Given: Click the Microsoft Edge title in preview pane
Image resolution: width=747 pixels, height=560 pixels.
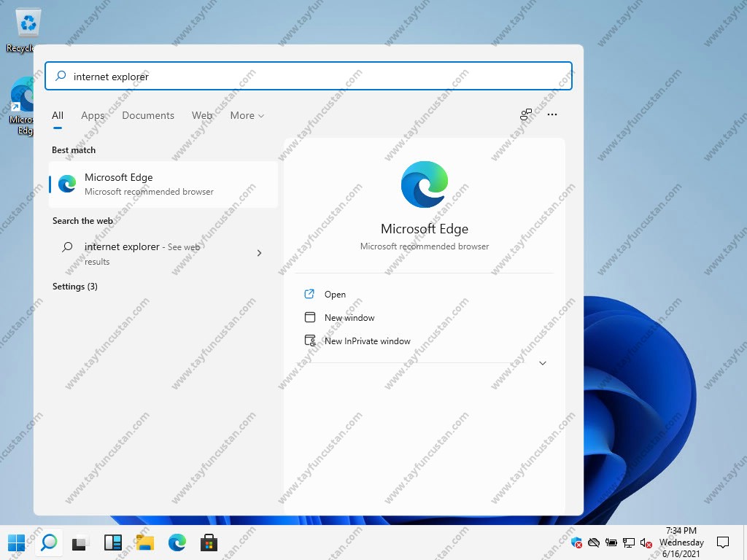Looking at the screenshot, I should tap(425, 229).
